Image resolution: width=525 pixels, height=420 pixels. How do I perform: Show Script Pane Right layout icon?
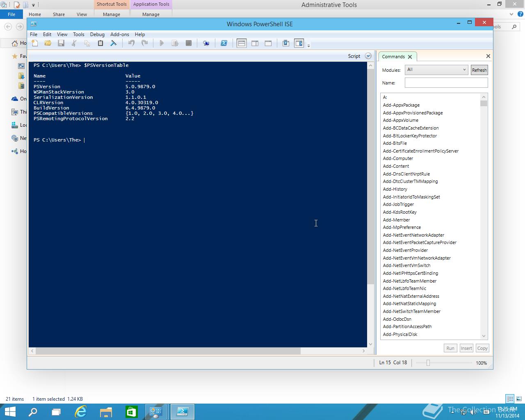pyautogui.click(x=255, y=43)
